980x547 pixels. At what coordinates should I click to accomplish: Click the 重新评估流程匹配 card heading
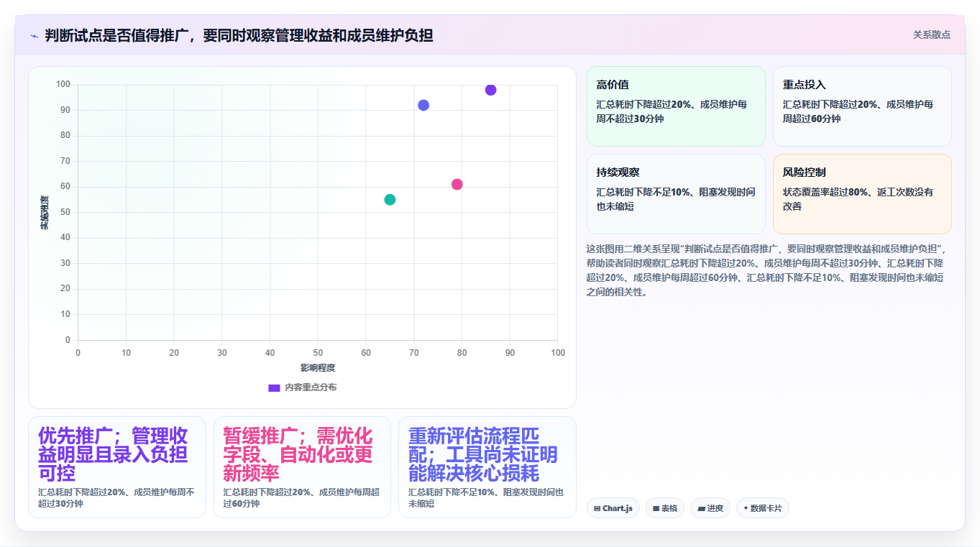(x=483, y=454)
